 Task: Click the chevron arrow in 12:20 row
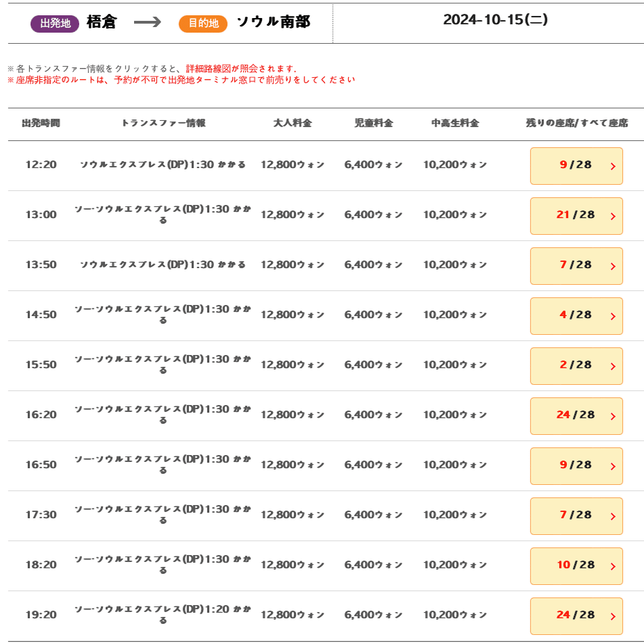point(613,166)
